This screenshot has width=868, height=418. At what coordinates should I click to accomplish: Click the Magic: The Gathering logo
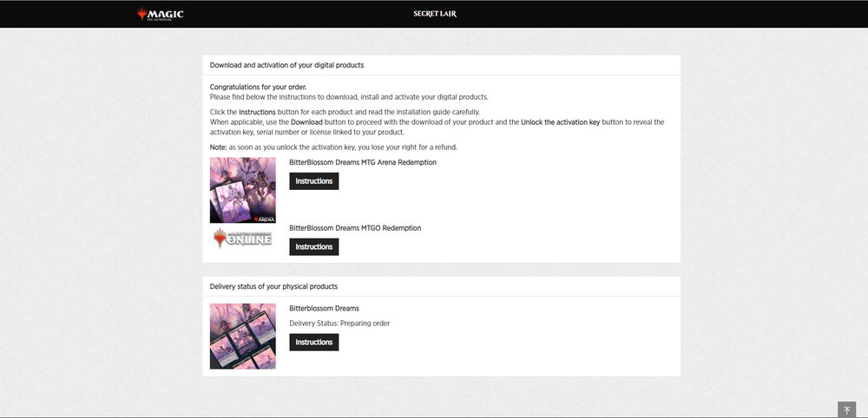(x=161, y=14)
